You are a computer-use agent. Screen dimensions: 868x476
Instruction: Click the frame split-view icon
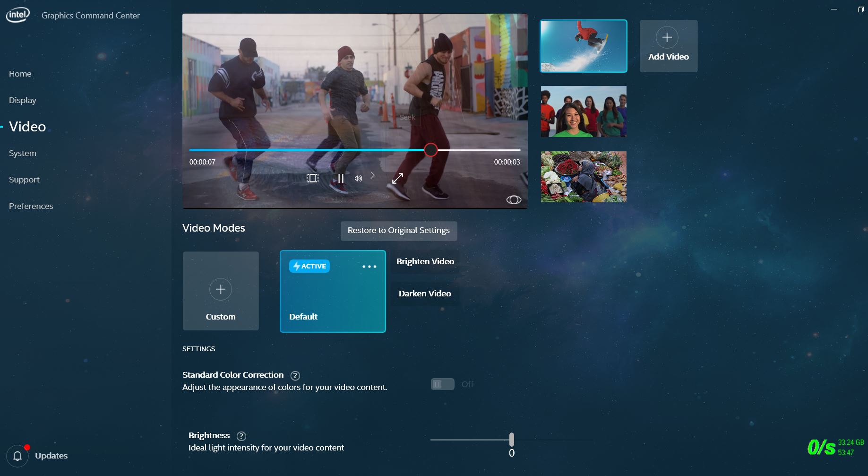coord(312,178)
